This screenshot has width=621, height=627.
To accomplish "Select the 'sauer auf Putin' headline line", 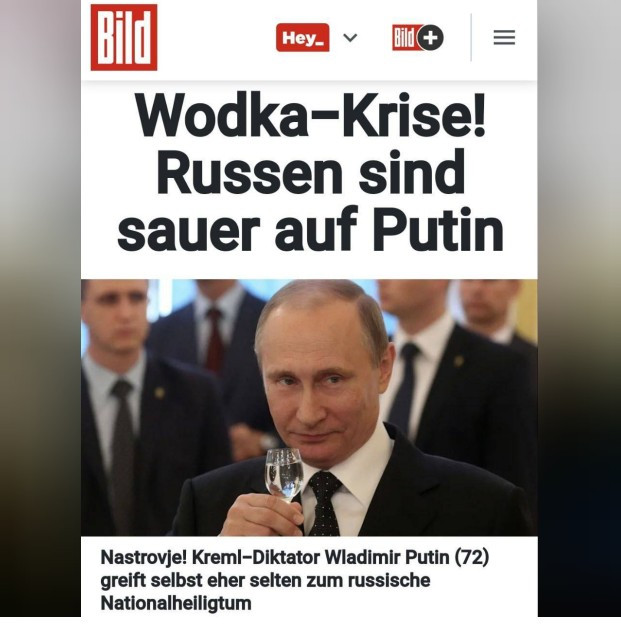I will pyautogui.click(x=311, y=229).
